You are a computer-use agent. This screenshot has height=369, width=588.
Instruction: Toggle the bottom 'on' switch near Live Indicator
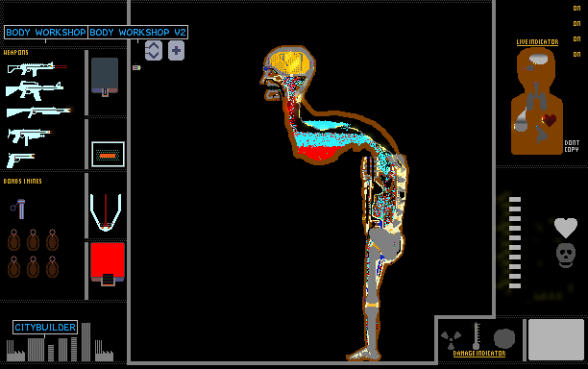pyautogui.click(x=576, y=54)
